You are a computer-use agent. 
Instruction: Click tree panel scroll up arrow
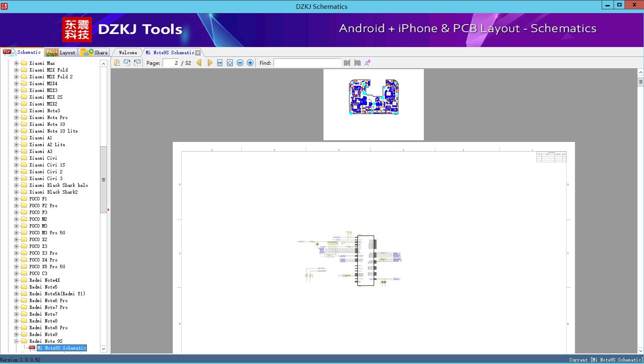click(x=103, y=64)
